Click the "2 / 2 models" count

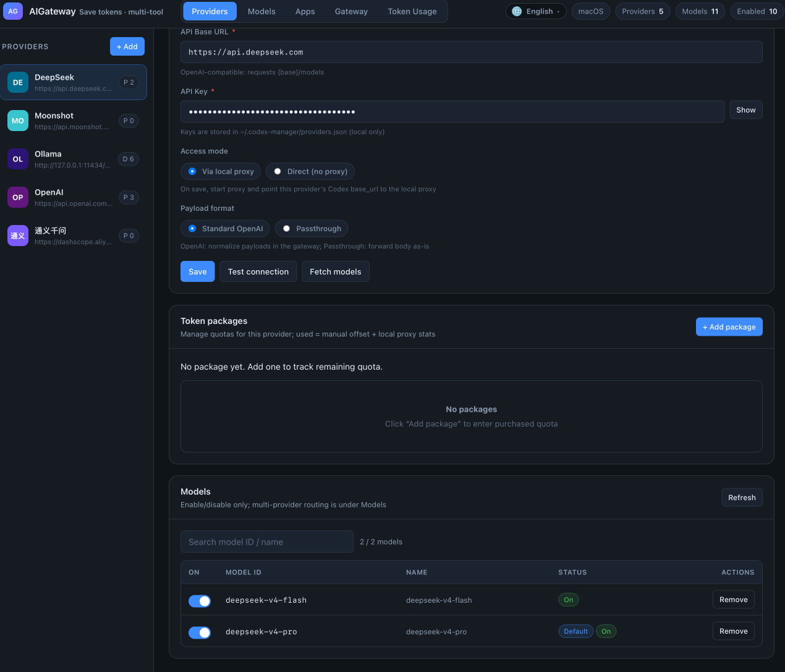(381, 542)
